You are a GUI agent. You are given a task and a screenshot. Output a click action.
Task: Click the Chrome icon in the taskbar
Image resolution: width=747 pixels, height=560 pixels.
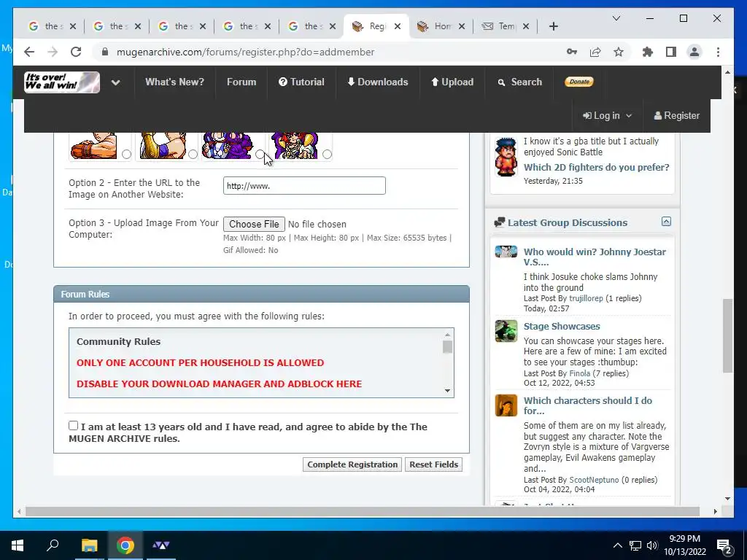pyautogui.click(x=125, y=545)
